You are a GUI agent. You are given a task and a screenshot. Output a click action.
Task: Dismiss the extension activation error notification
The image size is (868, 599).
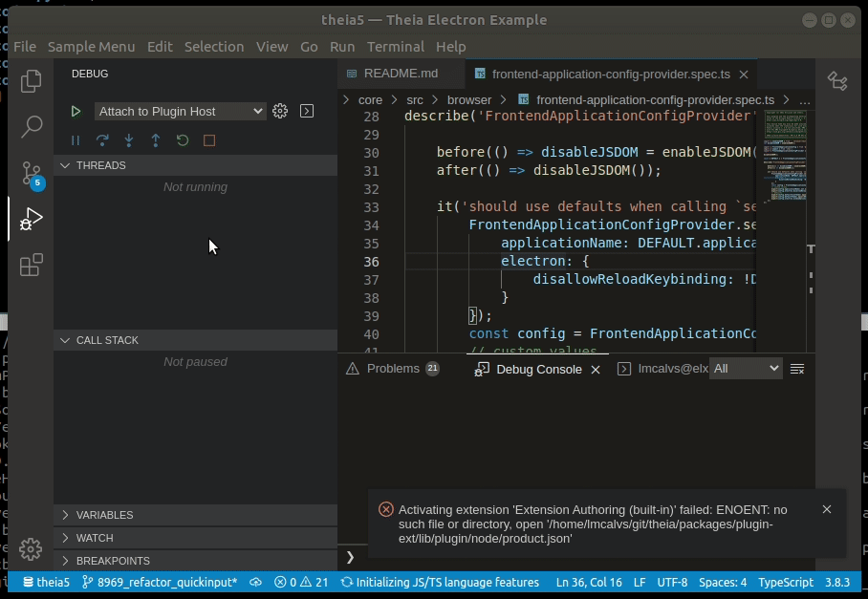coord(827,509)
